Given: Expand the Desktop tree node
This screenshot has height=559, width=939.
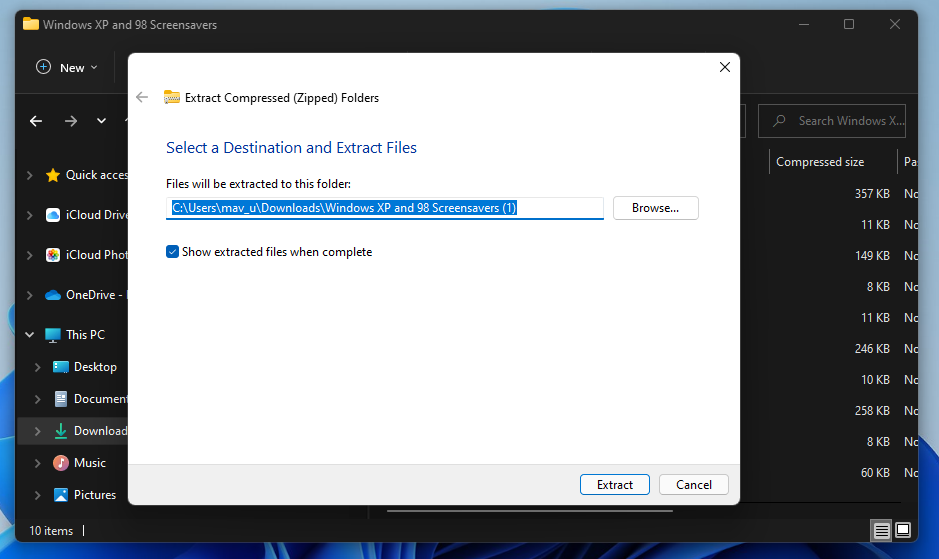Looking at the screenshot, I should pos(37,367).
